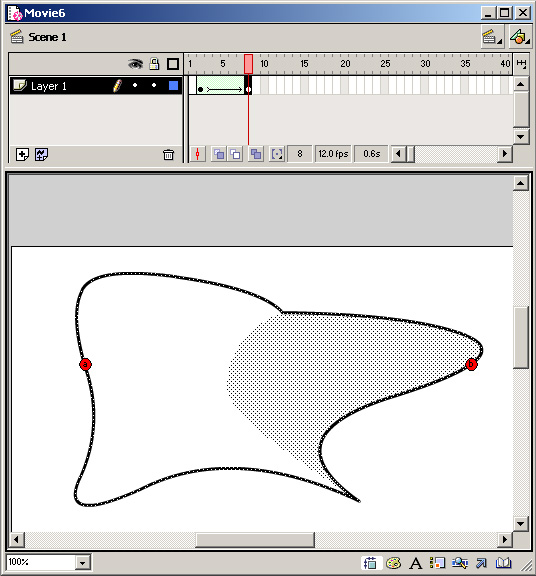Open the Edit Symbols dropdown
The image size is (536, 576).
[x=519, y=37]
